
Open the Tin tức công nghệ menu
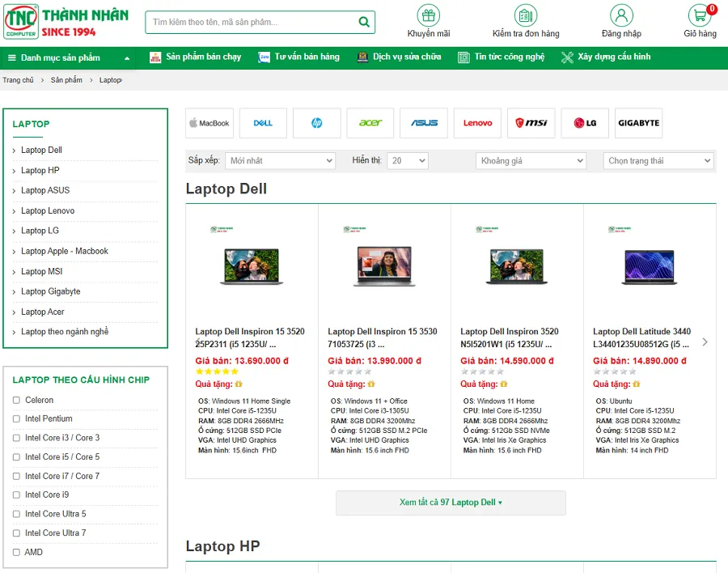click(510, 57)
